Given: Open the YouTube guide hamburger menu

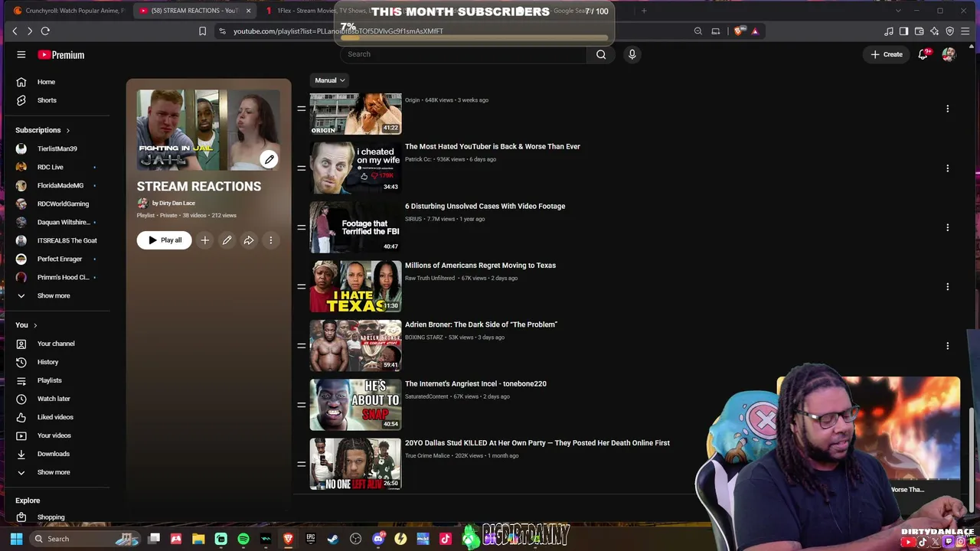Looking at the screenshot, I should pyautogui.click(x=21, y=54).
